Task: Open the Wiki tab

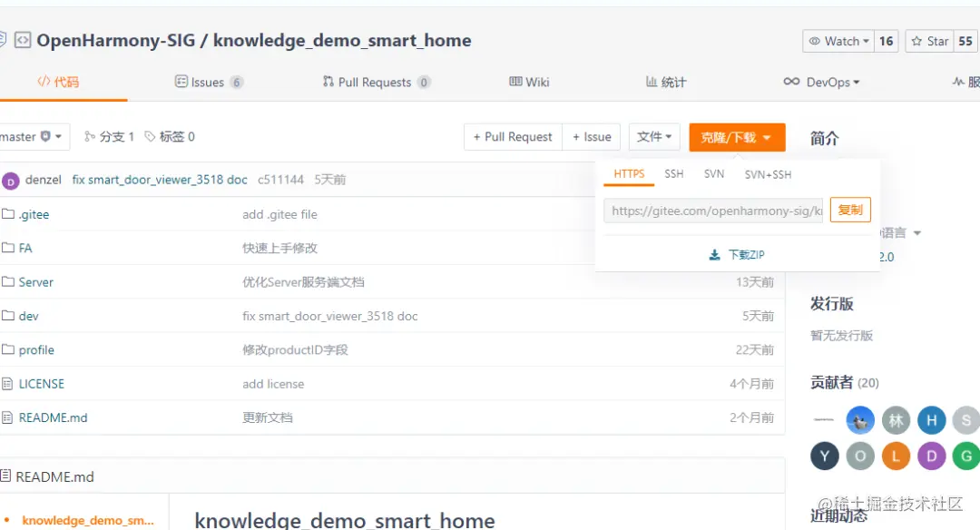Action: 529,82
